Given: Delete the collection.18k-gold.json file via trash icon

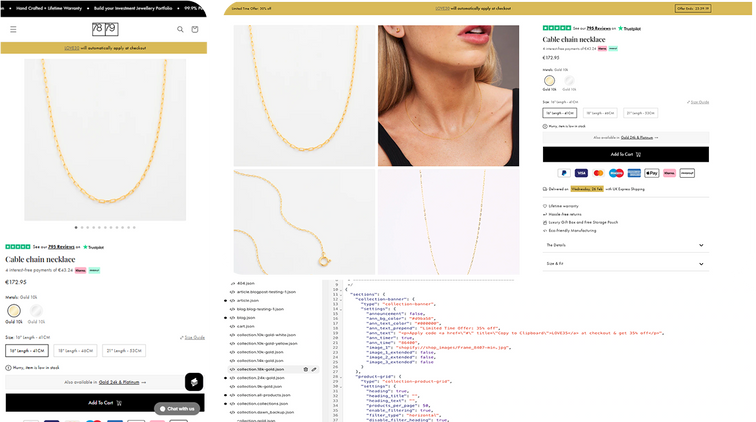Looking at the screenshot, I should [x=305, y=369].
